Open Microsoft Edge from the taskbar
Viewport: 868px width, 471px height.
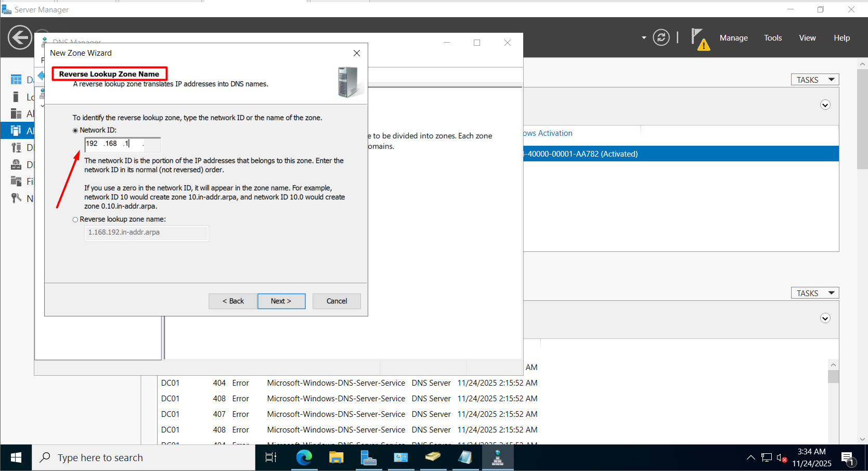pyautogui.click(x=304, y=457)
